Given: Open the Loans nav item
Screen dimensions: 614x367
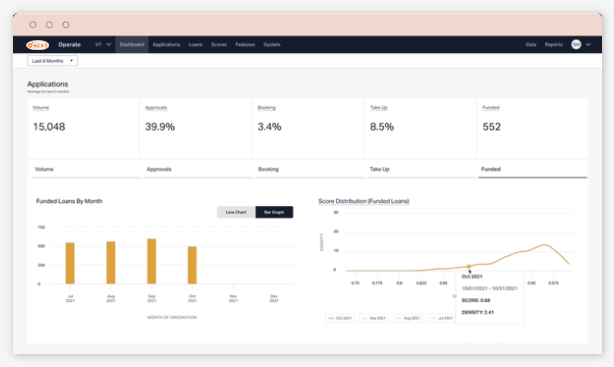Looking at the screenshot, I should click(195, 45).
